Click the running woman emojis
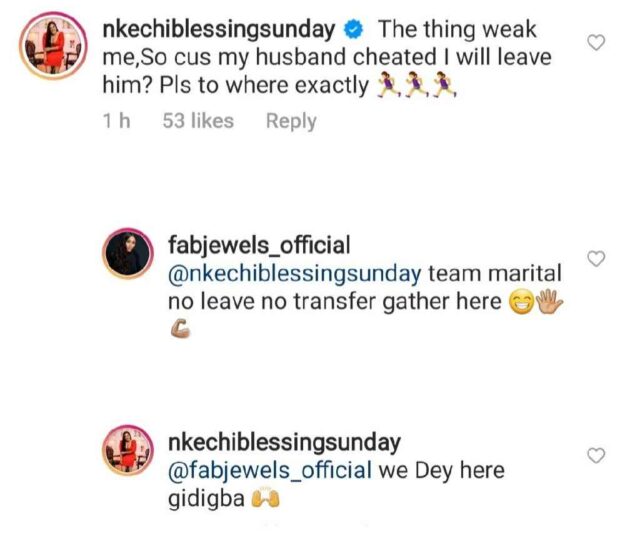640x538 pixels. click(417, 87)
